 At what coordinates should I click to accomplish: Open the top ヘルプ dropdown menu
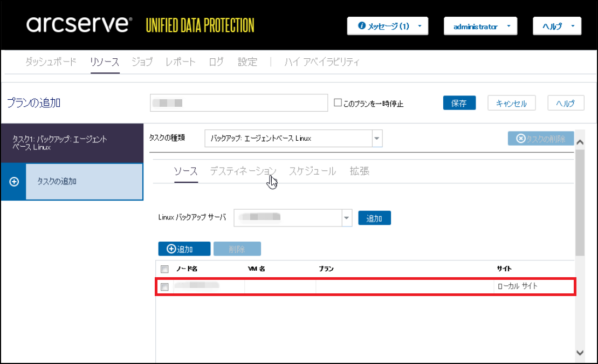(x=557, y=26)
